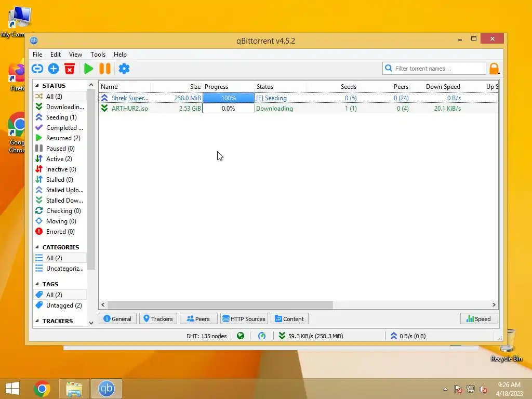Show the Speed graph
The width and height of the screenshot is (532, 399).
tap(478, 319)
